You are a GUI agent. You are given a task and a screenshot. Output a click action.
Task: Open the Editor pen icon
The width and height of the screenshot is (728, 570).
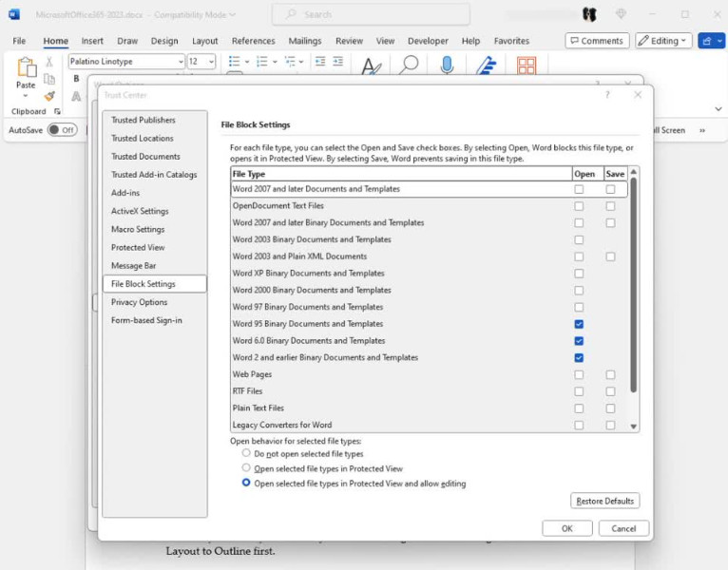tap(486, 65)
